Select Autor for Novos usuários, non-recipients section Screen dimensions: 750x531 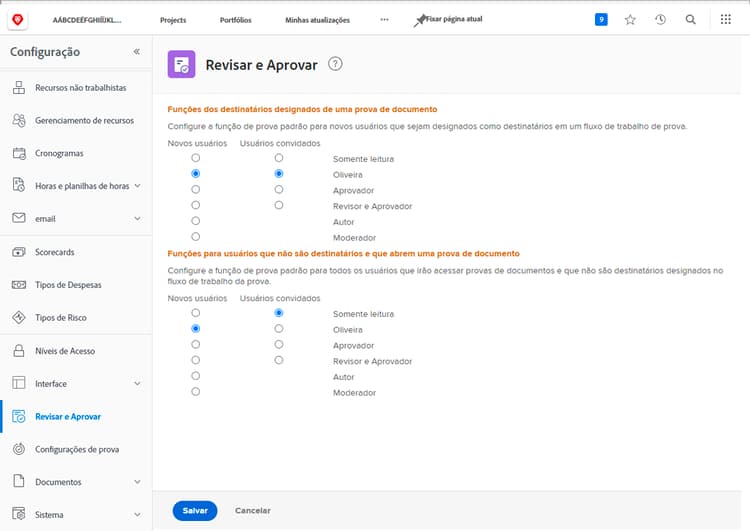tap(195, 376)
